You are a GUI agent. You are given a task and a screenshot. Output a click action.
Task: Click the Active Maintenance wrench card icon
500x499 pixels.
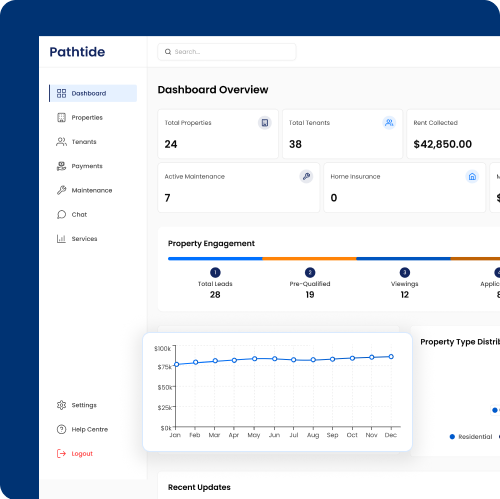tap(306, 176)
